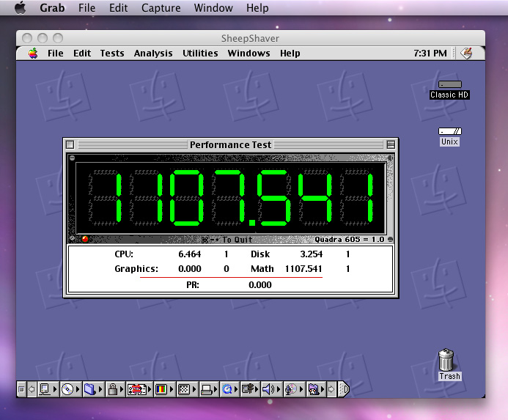The height and width of the screenshot is (420, 508).
Task: Open the sound volume speaker strip module
Action: pos(268,389)
